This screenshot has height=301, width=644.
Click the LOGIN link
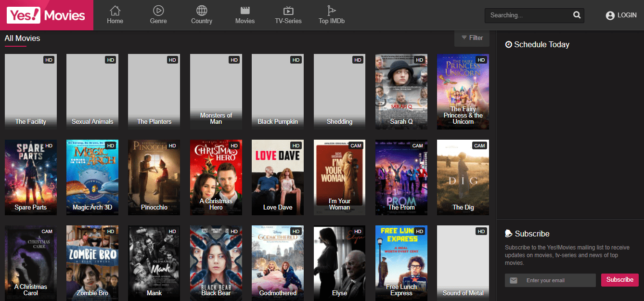(x=627, y=15)
